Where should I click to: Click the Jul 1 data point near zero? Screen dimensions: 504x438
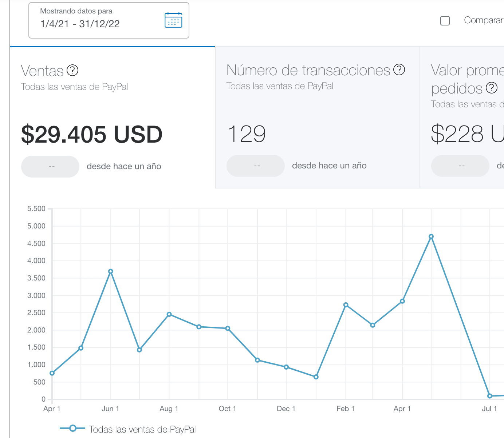tap(490, 396)
